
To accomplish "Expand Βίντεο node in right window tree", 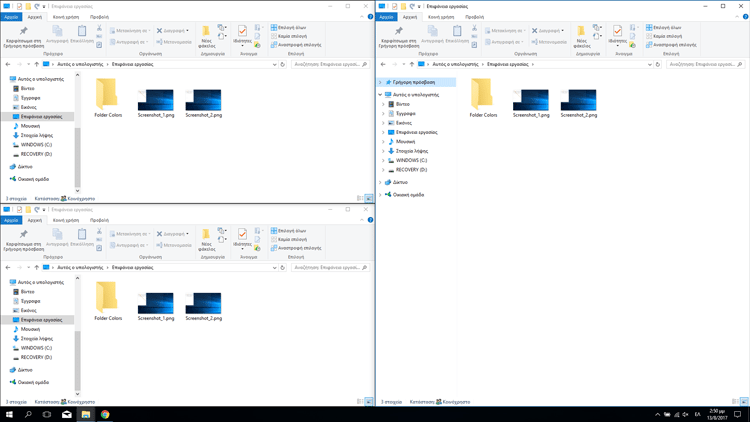I will point(384,104).
